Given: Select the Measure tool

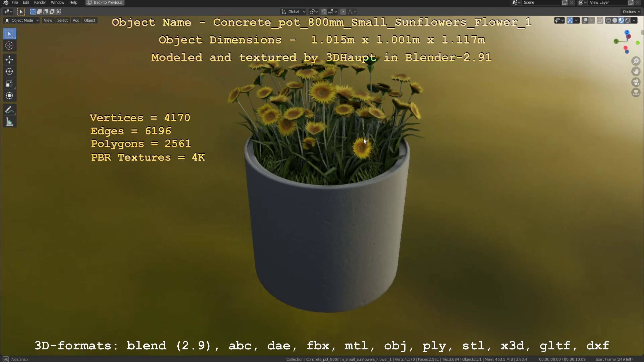Looking at the screenshot, I should coord(9,122).
